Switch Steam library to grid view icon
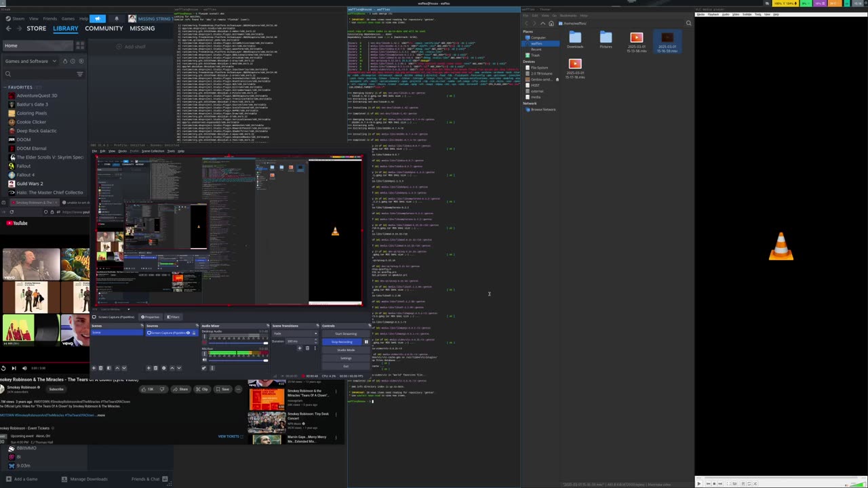The height and width of the screenshot is (488, 868). (80, 45)
